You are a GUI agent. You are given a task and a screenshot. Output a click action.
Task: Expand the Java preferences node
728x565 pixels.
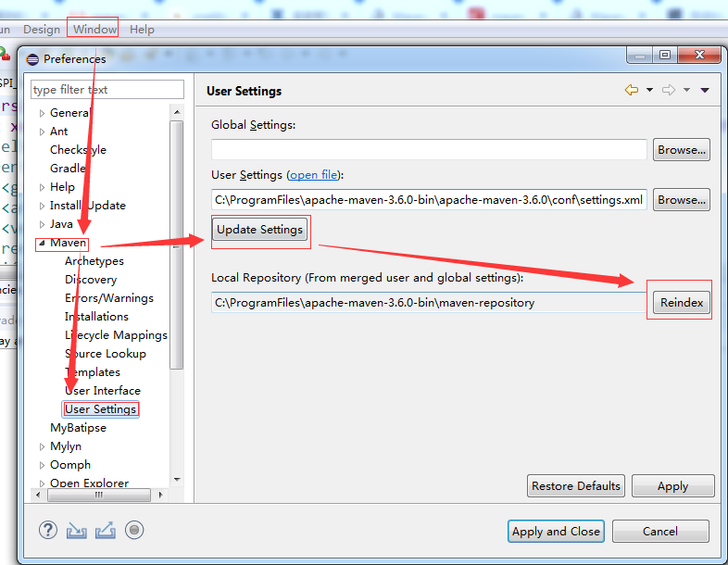[42, 224]
